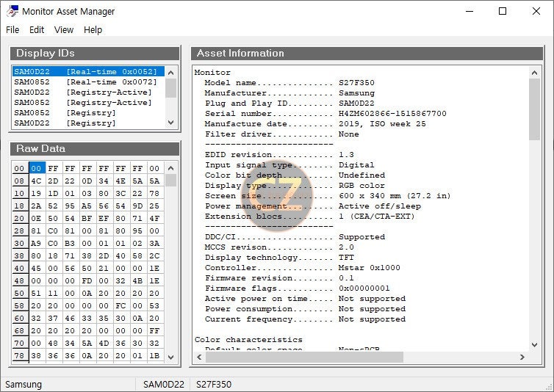Click Raw Data scroll-up arrow
The height and width of the screenshot is (392, 554).
coord(171,168)
